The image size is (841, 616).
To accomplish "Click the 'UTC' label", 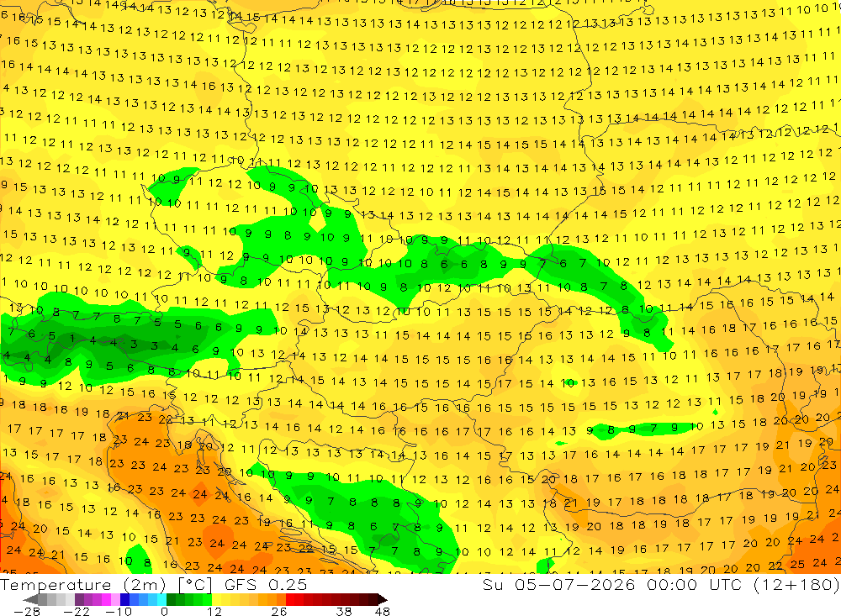I will (x=726, y=584).
